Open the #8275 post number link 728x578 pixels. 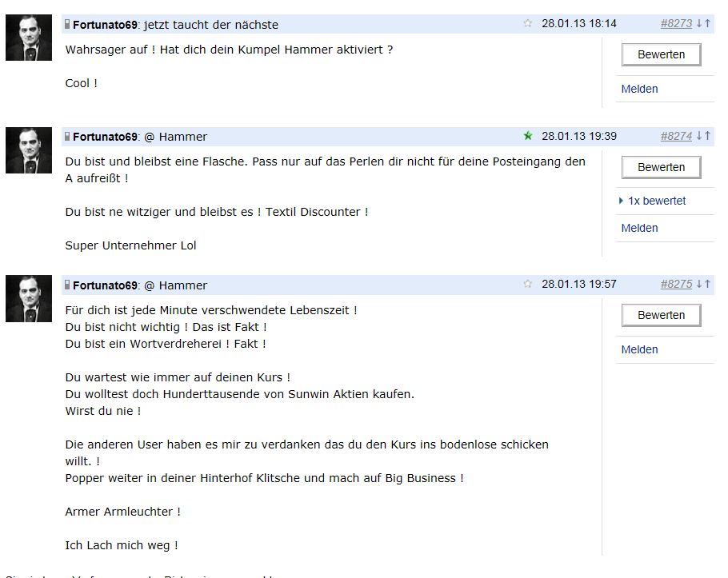click(x=676, y=284)
